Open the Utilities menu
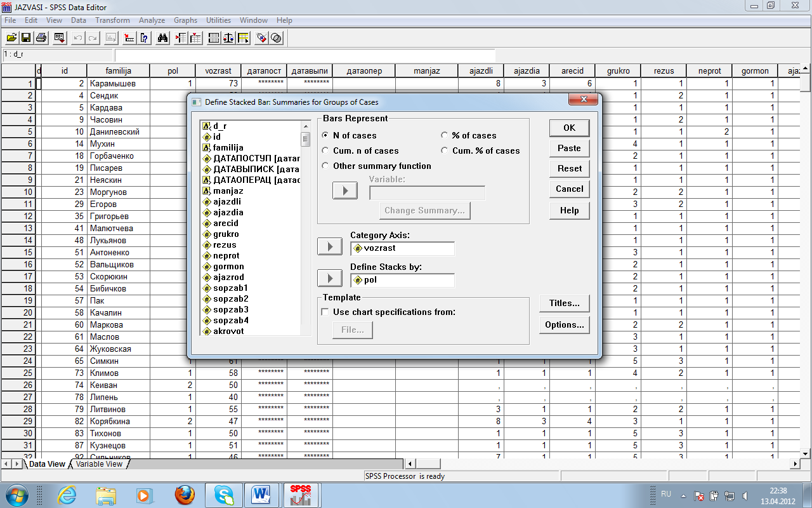The image size is (812, 508). click(x=218, y=20)
